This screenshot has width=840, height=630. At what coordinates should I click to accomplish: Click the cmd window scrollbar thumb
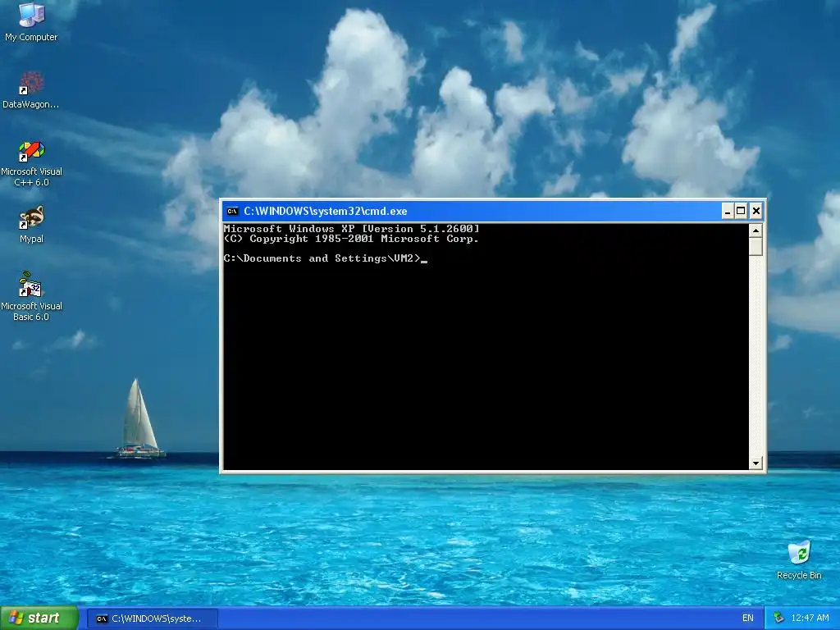pyautogui.click(x=756, y=246)
